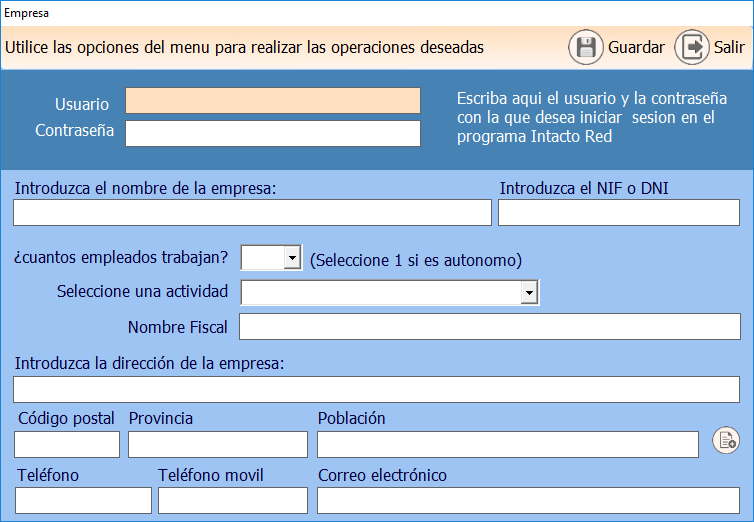This screenshot has height=522, width=754.
Task: Click the 'Correo electrónico' label
Action: [x=382, y=475]
